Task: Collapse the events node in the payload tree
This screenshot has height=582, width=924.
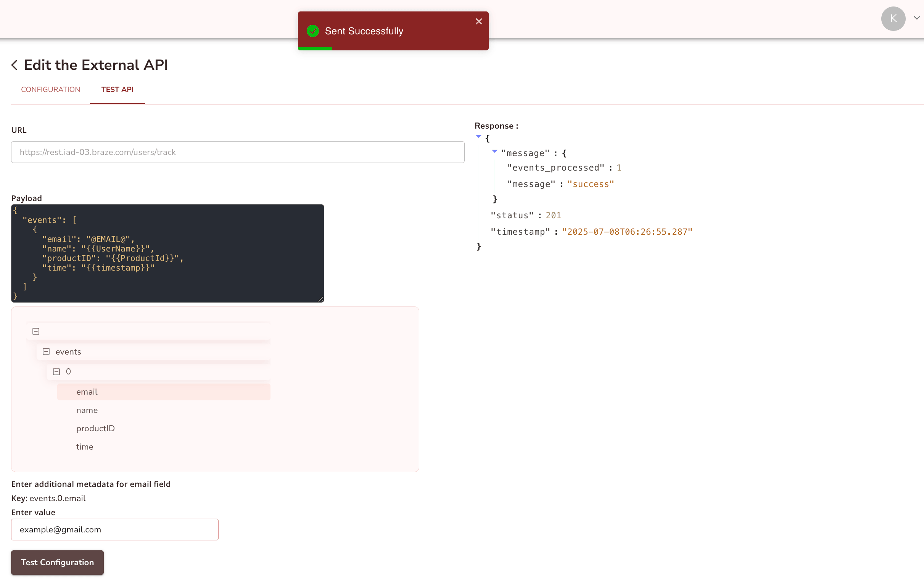Action: pos(47,351)
